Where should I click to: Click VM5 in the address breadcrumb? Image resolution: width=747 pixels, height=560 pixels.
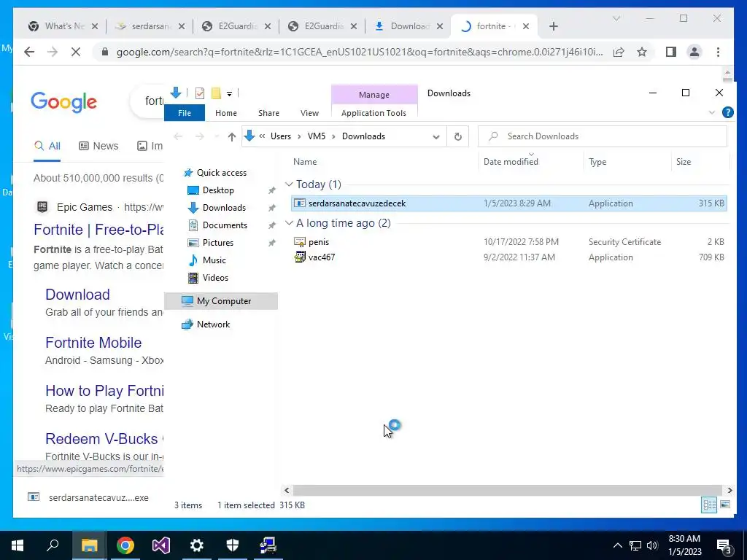tap(317, 136)
